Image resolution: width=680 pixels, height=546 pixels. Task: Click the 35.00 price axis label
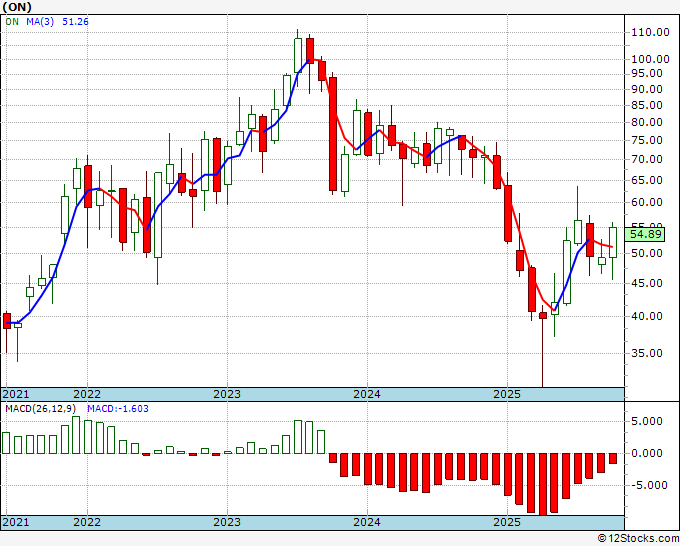647,353
